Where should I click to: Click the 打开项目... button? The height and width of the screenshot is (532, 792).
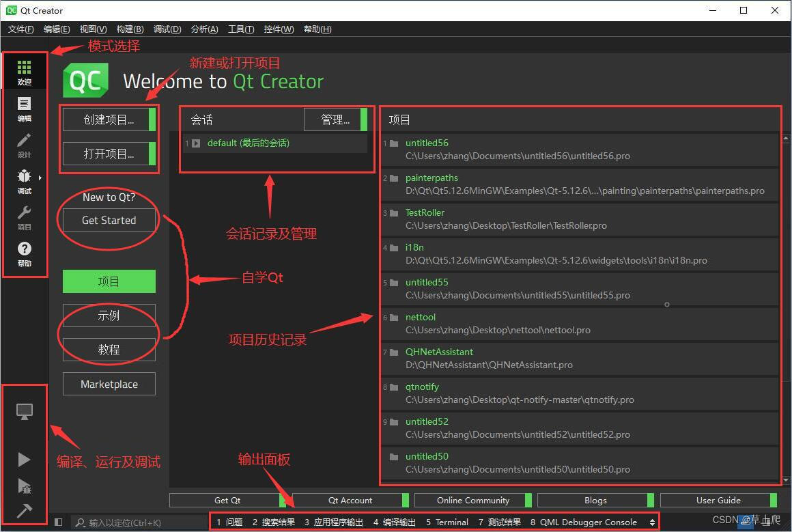tap(109, 154)
